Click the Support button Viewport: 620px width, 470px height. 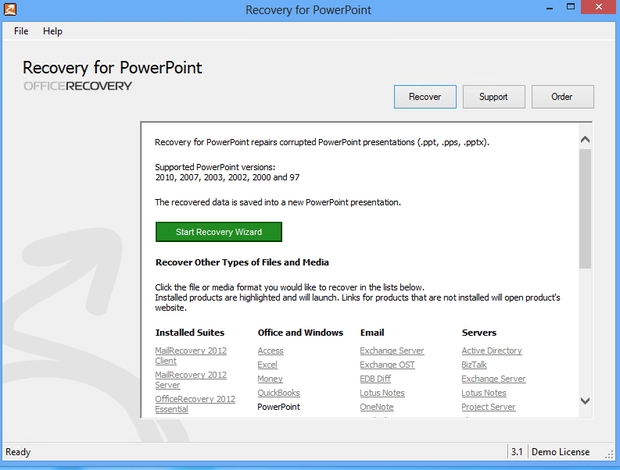pos(493,97)
